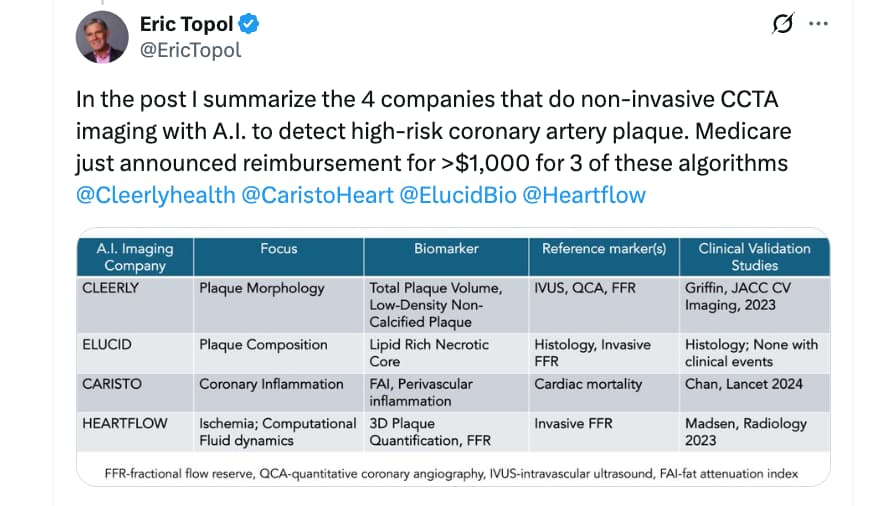Click the 'Reference marker(s)' column header
The image size is (892, 506).
point(603,249)
